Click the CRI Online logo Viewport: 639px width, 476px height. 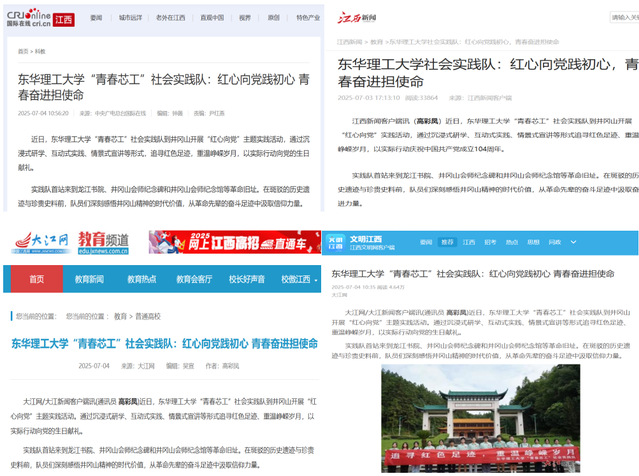(29, 18)
